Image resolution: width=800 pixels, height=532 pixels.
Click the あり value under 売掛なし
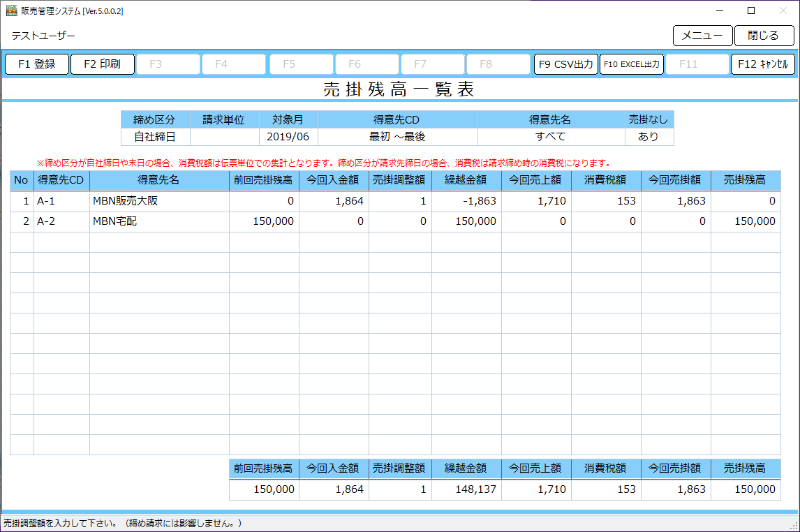649,137
